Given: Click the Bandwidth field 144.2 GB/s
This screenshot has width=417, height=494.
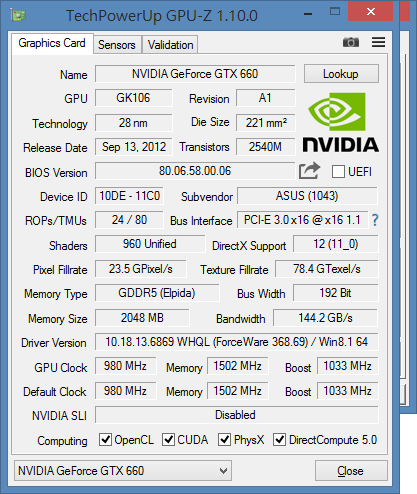Looking at the screenshot, I should pos(326,318).
